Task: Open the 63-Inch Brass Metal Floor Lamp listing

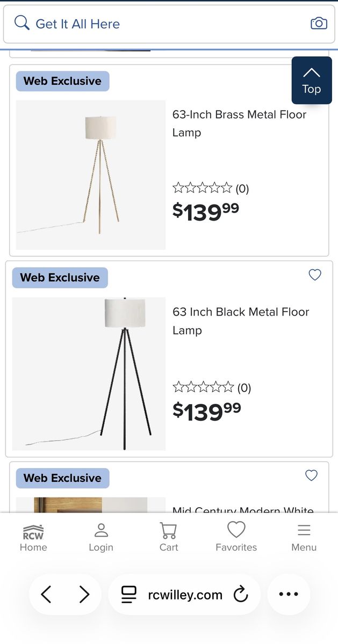Action: tap(240, 123)
